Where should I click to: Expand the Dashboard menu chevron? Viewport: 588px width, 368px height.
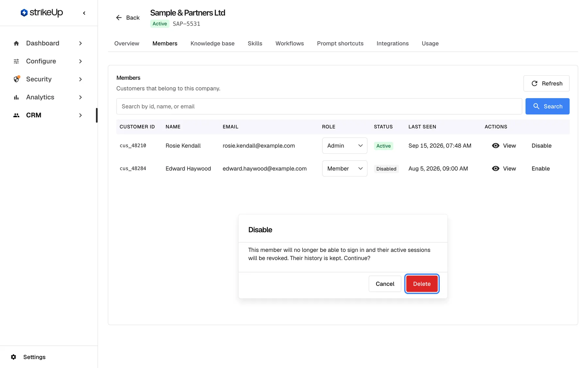coord(80,44)
